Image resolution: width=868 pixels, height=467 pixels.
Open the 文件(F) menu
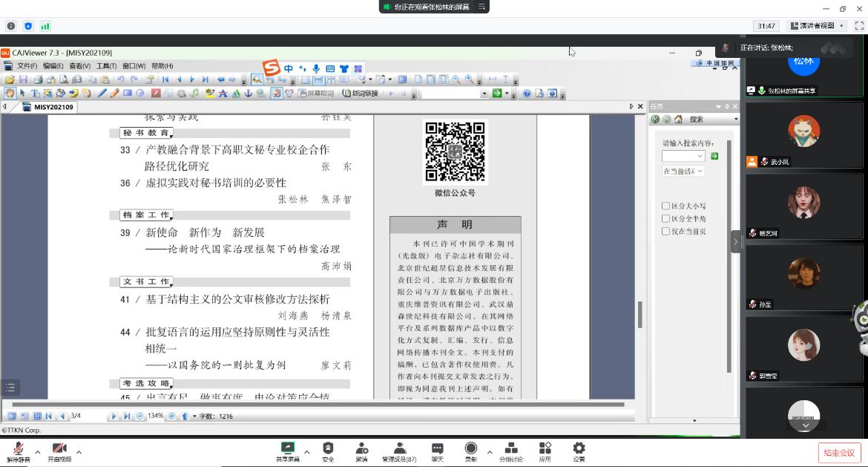point(27,66)
